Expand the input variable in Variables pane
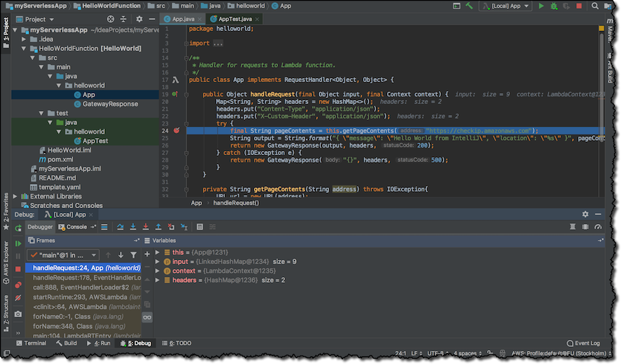The height and width of the screenshot is (364, 621). (158, 262)
